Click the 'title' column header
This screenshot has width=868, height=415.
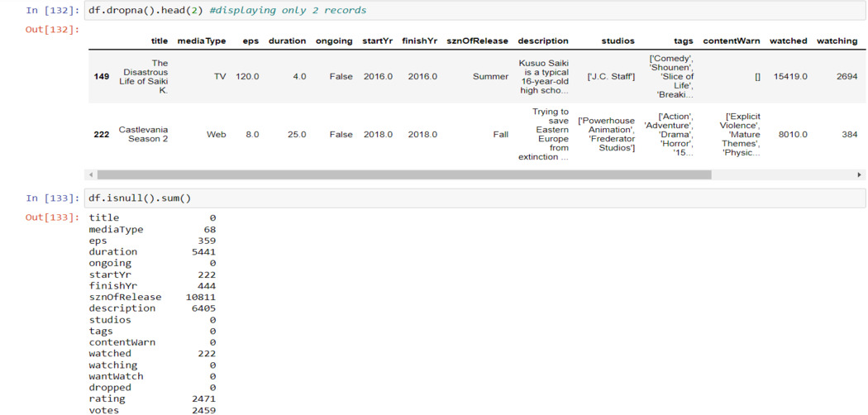(x=159, y=41)
